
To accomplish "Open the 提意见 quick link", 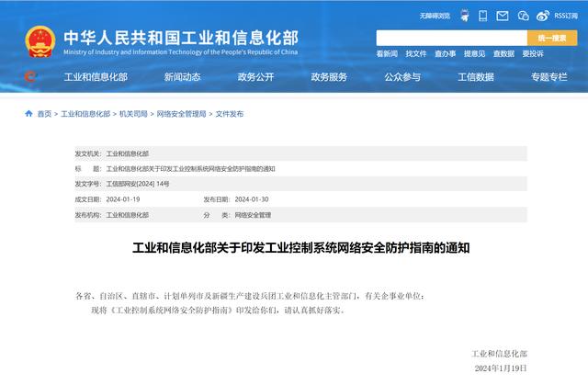I will [474, 53].
